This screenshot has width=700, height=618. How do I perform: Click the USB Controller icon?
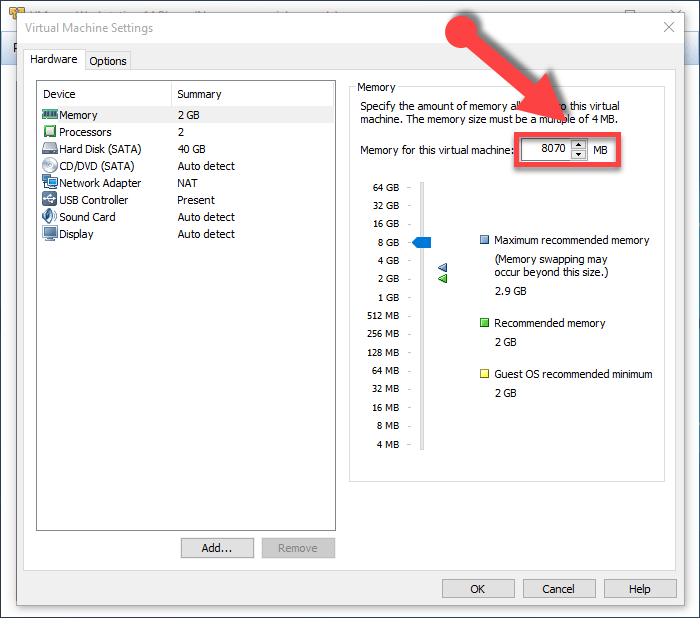pos(50,200)
